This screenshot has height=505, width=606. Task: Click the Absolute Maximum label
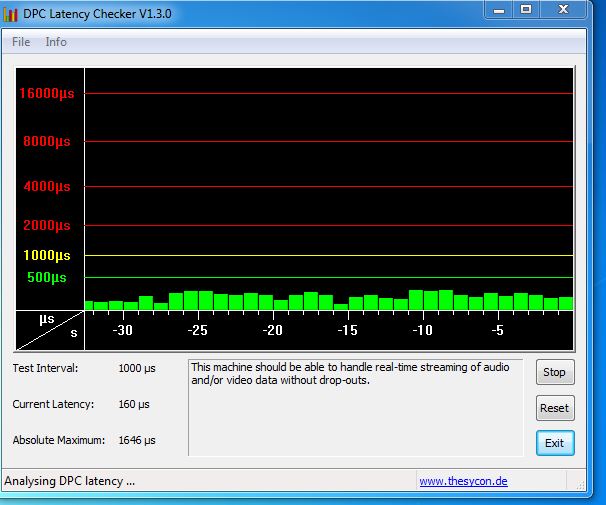(59, 440)
